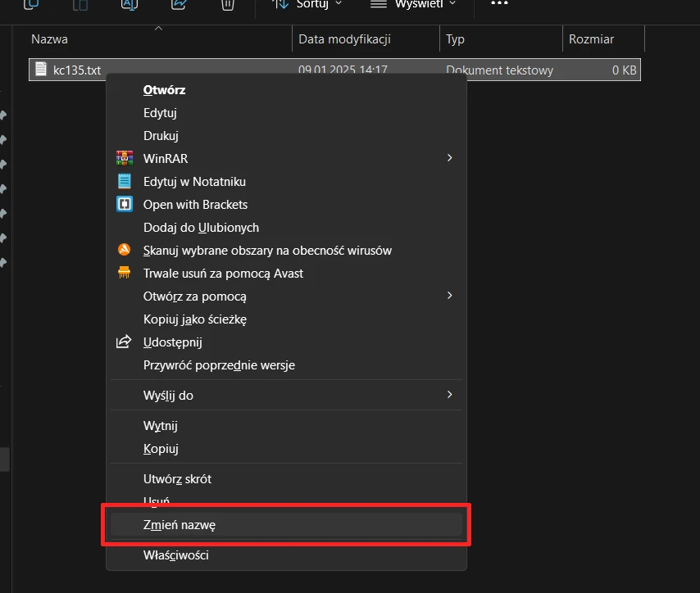Click the Notepad icon in the menu
This screenshot has width=700, height=593.
pos(125,181)
